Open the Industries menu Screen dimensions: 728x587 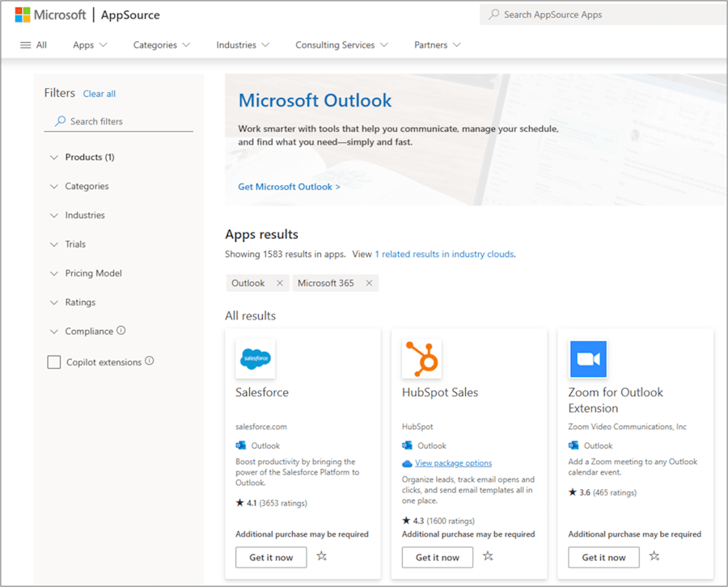[x=242, y=44]
